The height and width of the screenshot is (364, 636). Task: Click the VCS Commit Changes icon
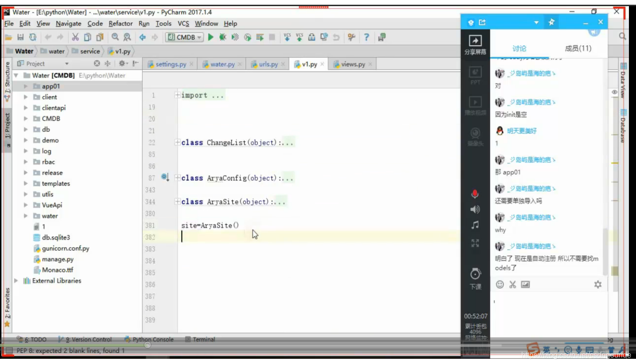[299, 37]
